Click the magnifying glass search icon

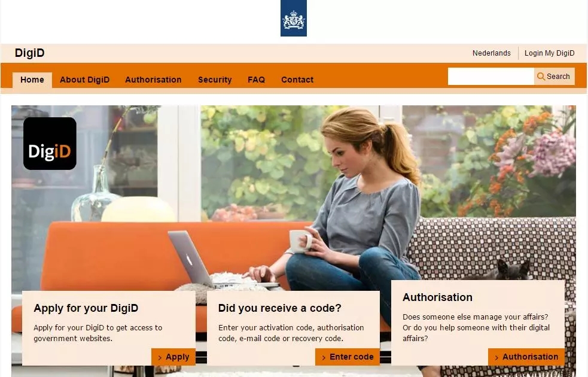coord(541,77)
